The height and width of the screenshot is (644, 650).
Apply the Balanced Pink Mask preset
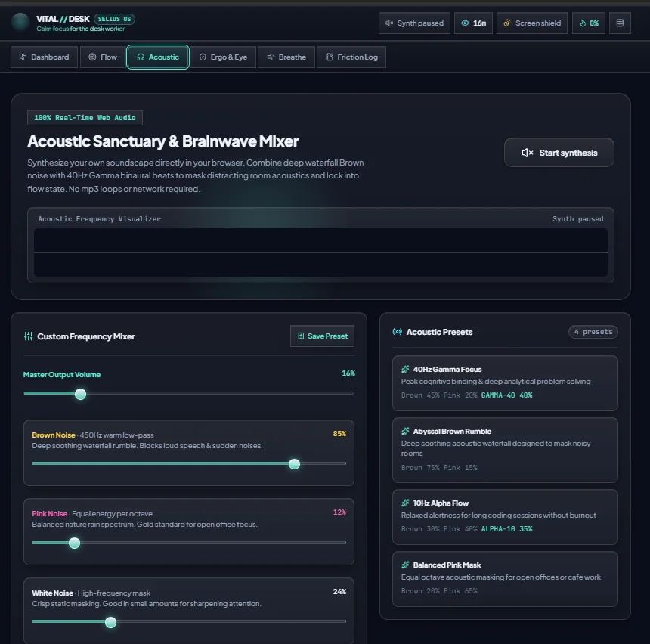[505, 579]
